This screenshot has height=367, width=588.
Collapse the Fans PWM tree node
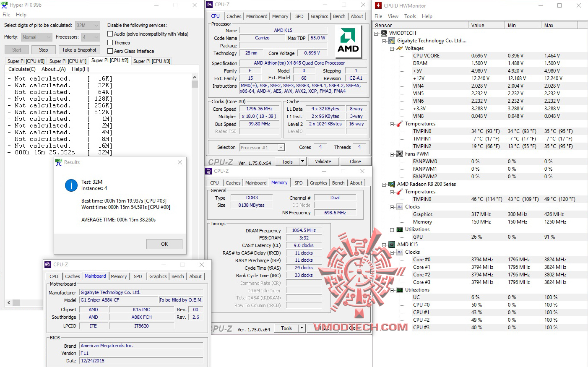pyautogui.click(x=392, y=154)
